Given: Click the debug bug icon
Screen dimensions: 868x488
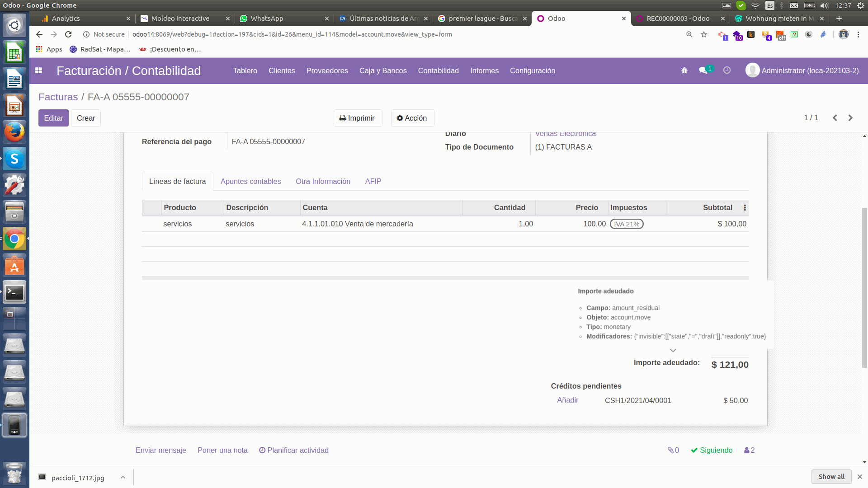Looking at the screenshot, I should (x=684, y=70).
